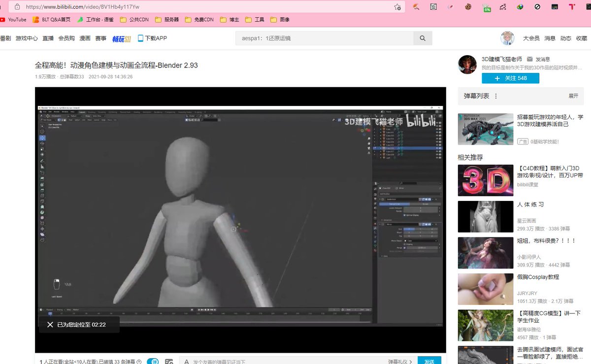Open the pink eraser browser extension
Screen dimensions: 591x364
450,7
